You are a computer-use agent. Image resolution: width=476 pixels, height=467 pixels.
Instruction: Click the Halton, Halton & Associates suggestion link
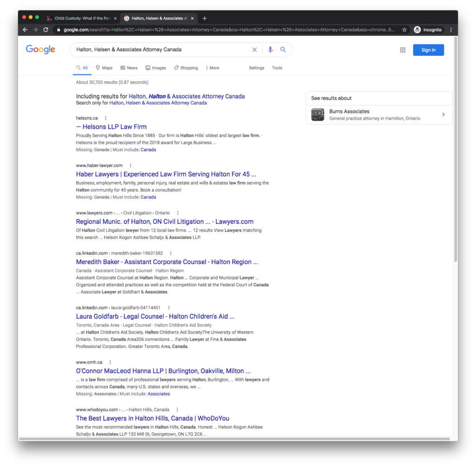[x=187, y=96]
